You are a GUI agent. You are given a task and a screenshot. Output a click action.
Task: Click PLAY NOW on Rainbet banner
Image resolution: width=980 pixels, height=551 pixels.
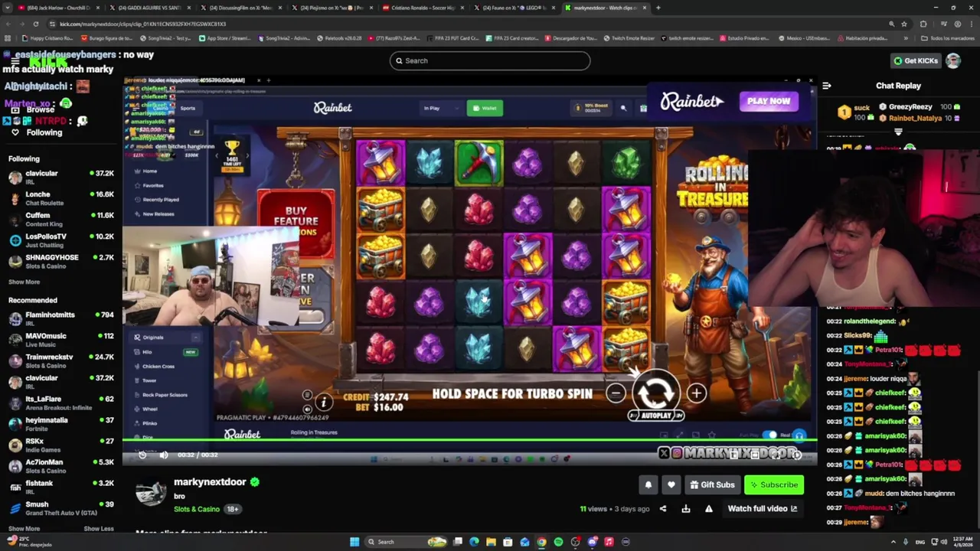pos(769,101)
